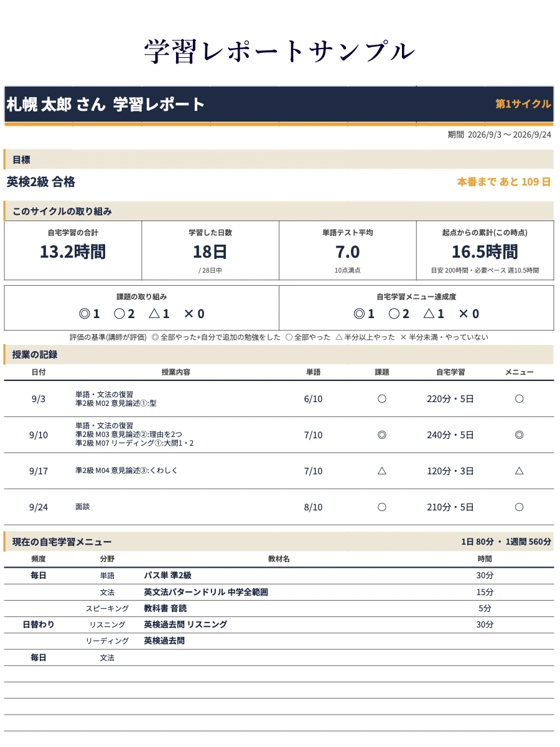Viewport: 560px width, 747px height.
Task: Click the 学習した日数 label
Action: click(210, 232)
